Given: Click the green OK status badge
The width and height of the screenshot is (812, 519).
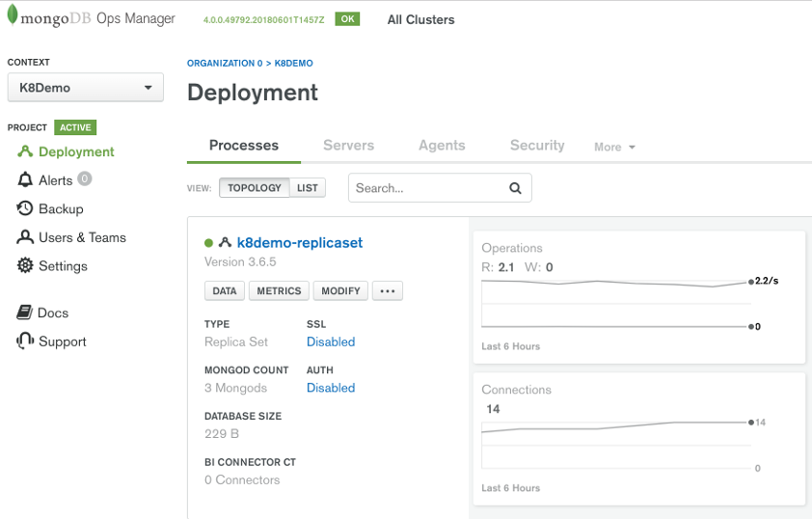Looking at the screenshot, I should 347,18.
